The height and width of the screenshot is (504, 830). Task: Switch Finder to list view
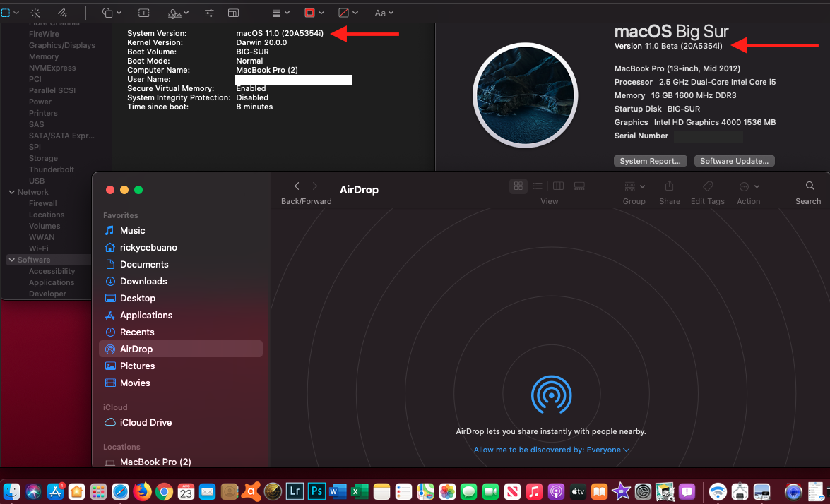538,186
